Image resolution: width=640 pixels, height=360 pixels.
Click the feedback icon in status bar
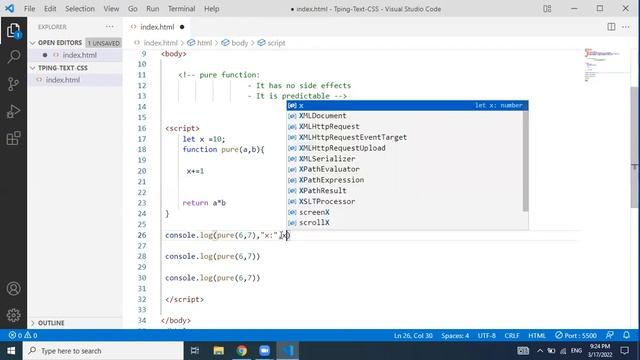click(610, 336)
